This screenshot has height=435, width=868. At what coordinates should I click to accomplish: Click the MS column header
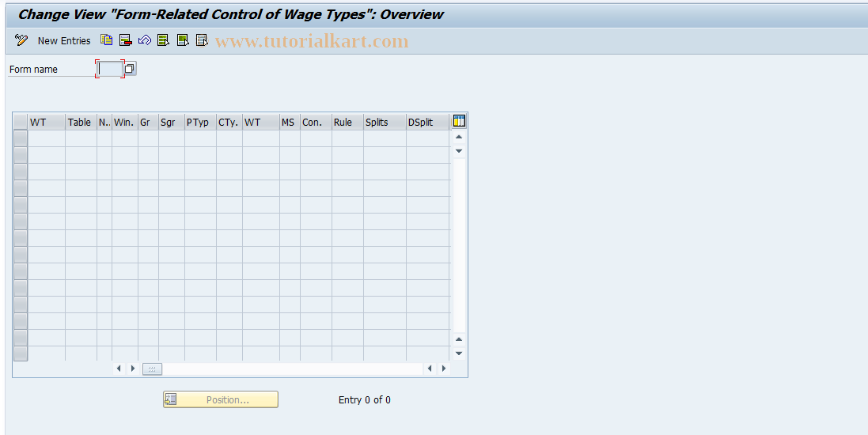click(290, 123)
